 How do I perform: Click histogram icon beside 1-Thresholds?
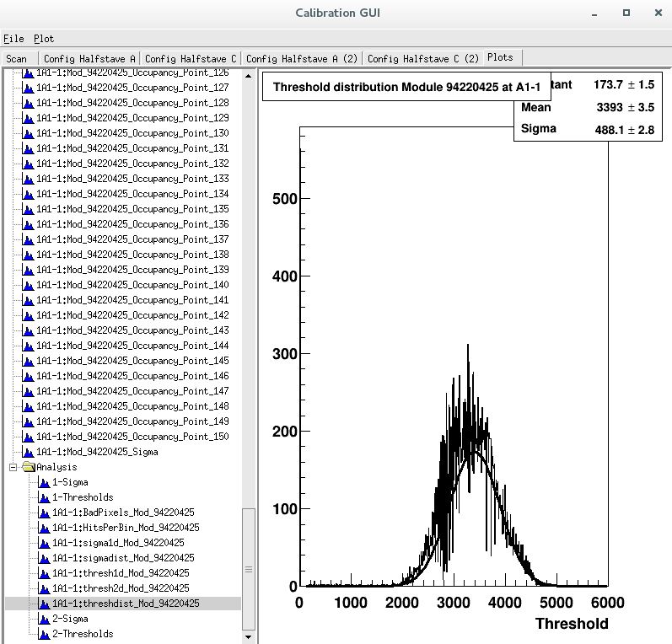click(44, 497)
